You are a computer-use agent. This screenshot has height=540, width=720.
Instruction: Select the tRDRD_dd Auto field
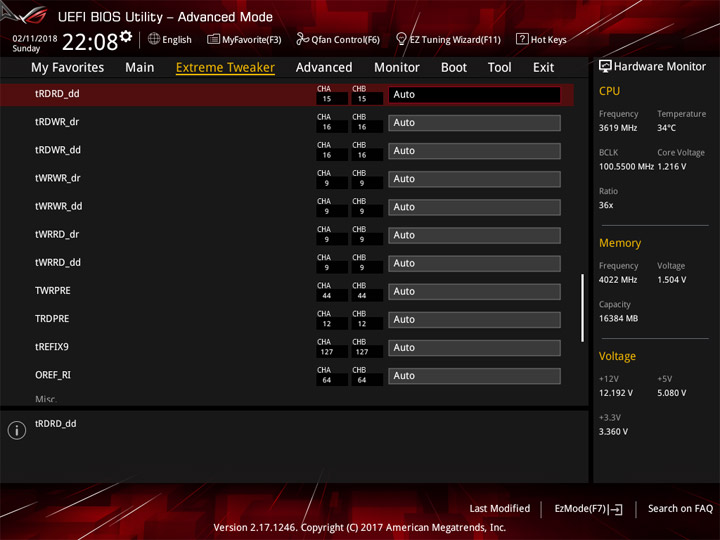(474, 95)
